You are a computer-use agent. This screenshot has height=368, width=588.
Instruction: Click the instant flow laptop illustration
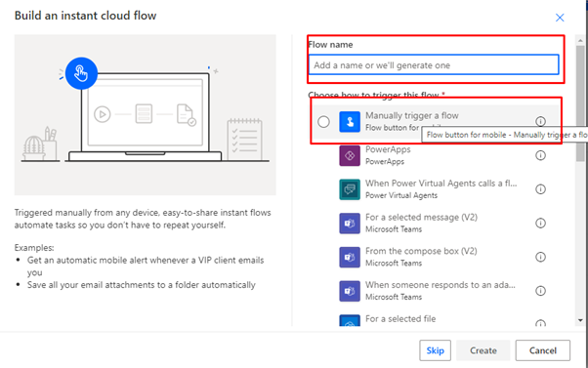tap(146, 114)
